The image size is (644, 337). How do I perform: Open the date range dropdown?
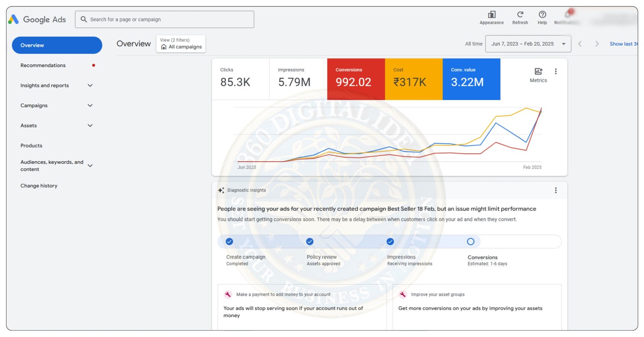tap(528, 44)
